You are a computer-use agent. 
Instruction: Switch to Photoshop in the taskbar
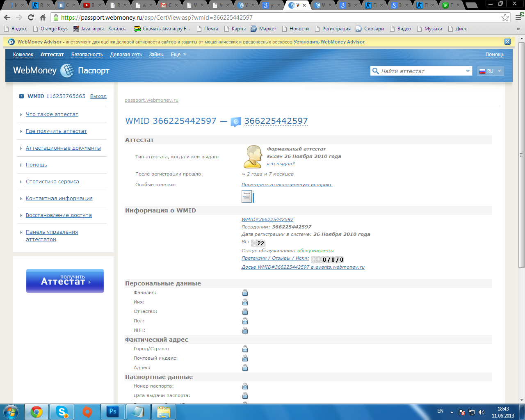click(113, 412)
